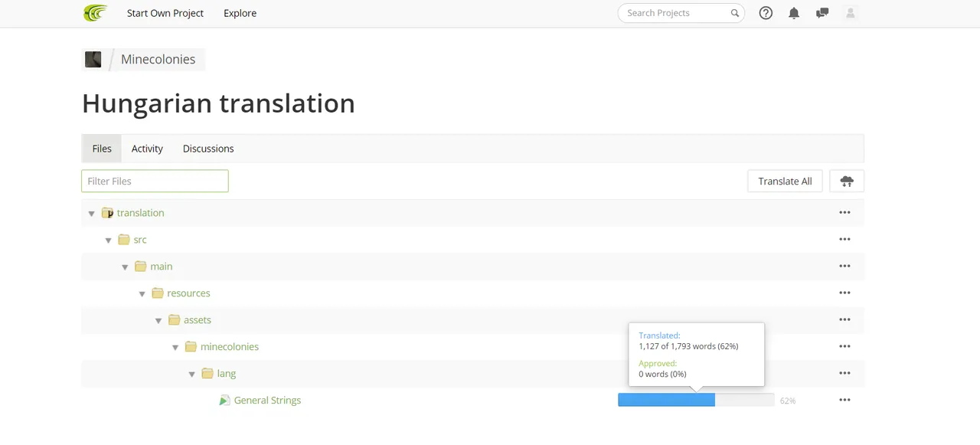Open the Minecolonies breadcrumb link

point(158,59)
